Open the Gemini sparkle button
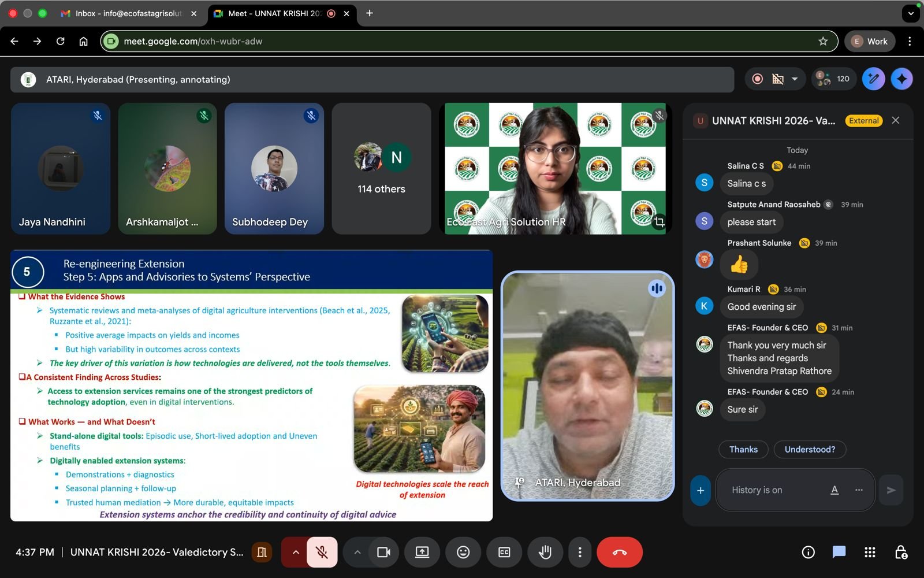The image size is (924, 578). tap(901, 79)
